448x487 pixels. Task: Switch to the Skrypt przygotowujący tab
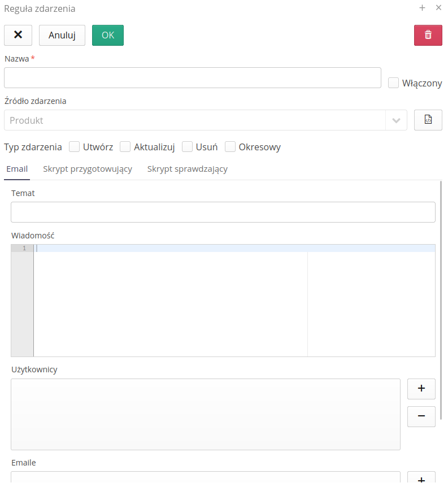[x=88, y=169]
